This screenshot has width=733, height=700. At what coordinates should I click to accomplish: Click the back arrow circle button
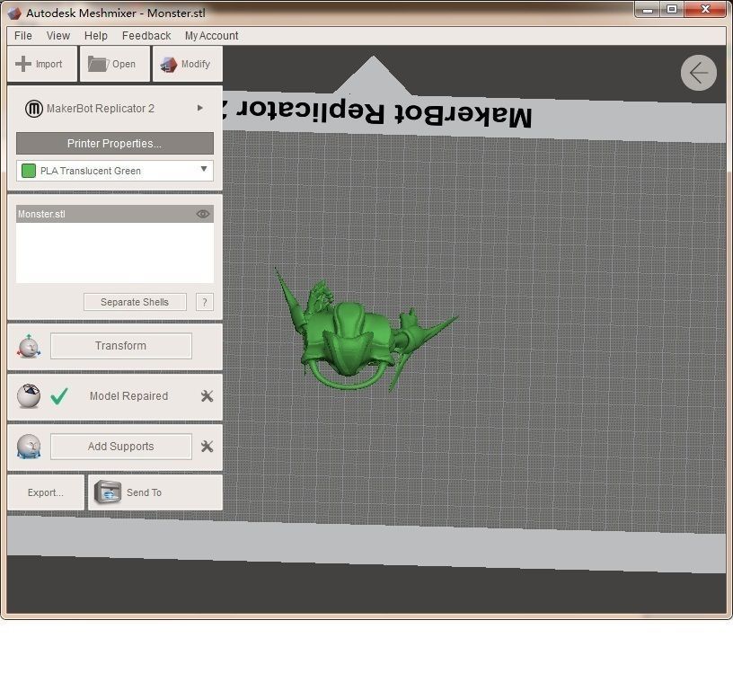(x=698, y=73)
